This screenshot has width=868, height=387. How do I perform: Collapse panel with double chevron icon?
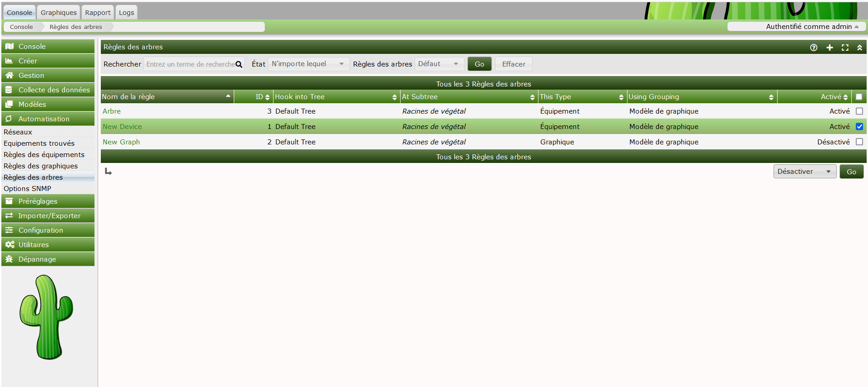tap(859, 48)
